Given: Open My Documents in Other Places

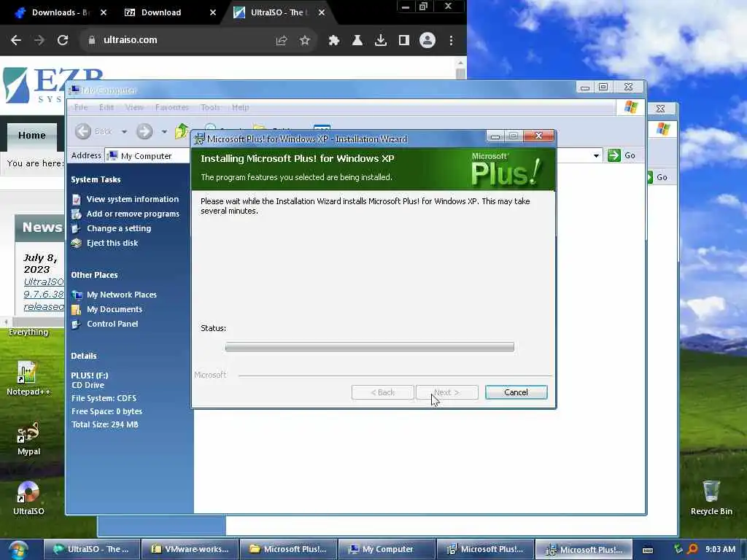Looking at the screenshot, I should pyautogui.click(x=115, y=309).
